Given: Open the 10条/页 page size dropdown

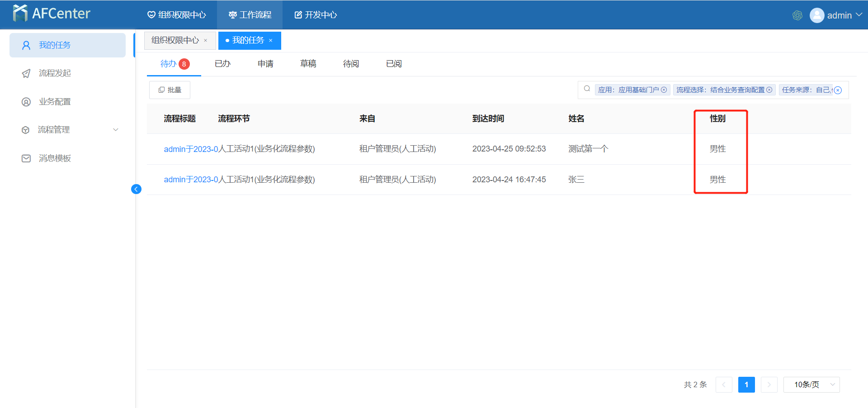Looking at the screenshot, I should pyautogui.click(x=811, y=384).
